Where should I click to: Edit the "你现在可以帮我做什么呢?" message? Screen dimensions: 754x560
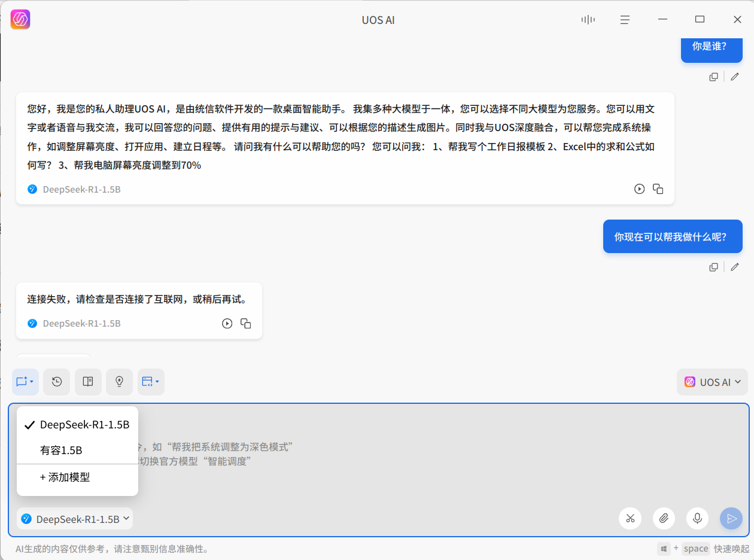point(735,267)
